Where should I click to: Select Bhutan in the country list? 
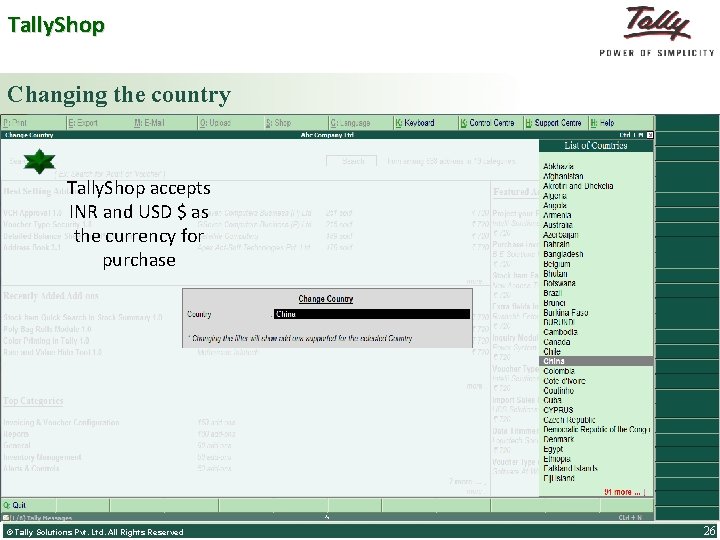555,274
